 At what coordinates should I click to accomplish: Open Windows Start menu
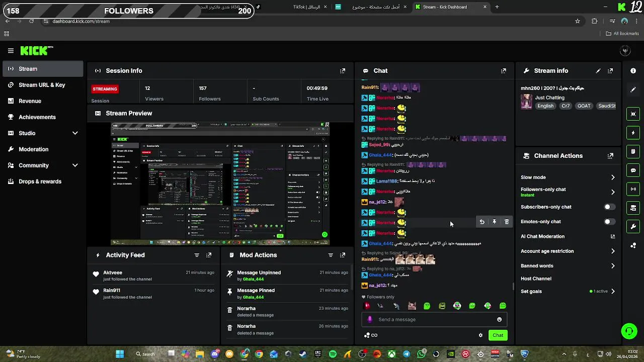(120, 354)
